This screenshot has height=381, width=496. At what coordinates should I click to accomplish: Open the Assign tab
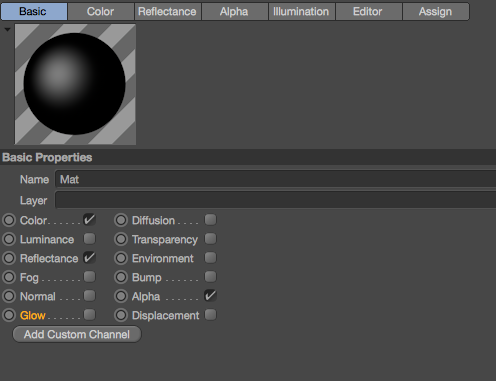(x=436, y=12)
